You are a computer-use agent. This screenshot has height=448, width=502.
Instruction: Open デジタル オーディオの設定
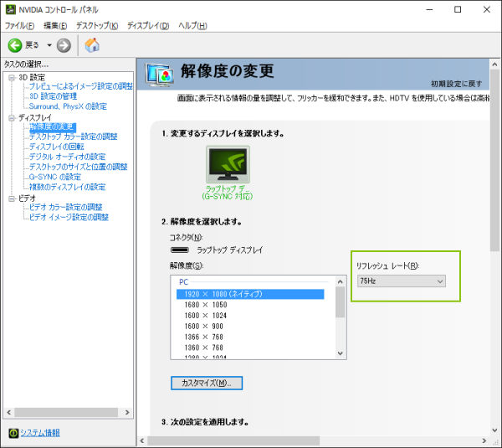(x=67, y=157)
